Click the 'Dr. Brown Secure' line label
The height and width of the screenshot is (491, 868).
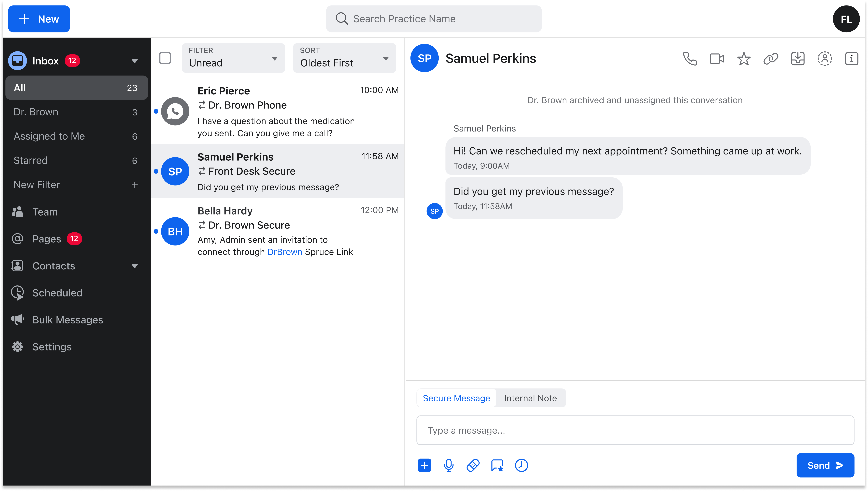(x=249, y=225)
